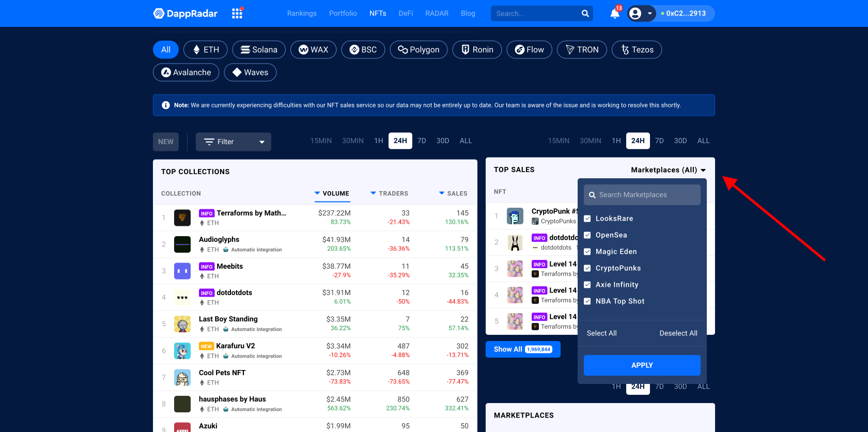This screenshot has height=432, width=868.
Task: Uncheck the LooksRare marketplace checkbox
Action: (x=587, y=219)
